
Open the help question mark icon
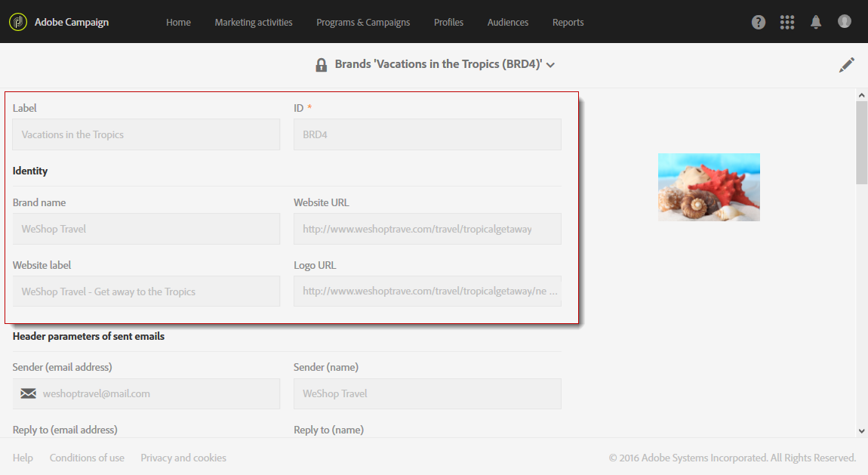pyautogui.click(x=759, y=22)
